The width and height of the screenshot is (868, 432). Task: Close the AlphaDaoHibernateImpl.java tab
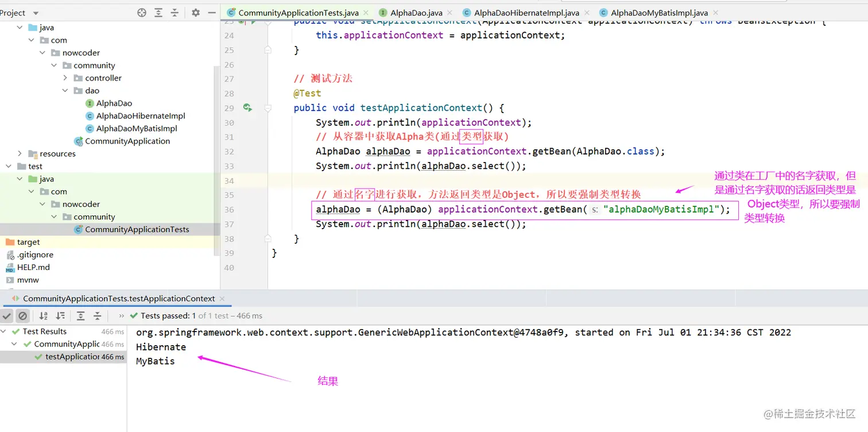click(x=586, y=13)
